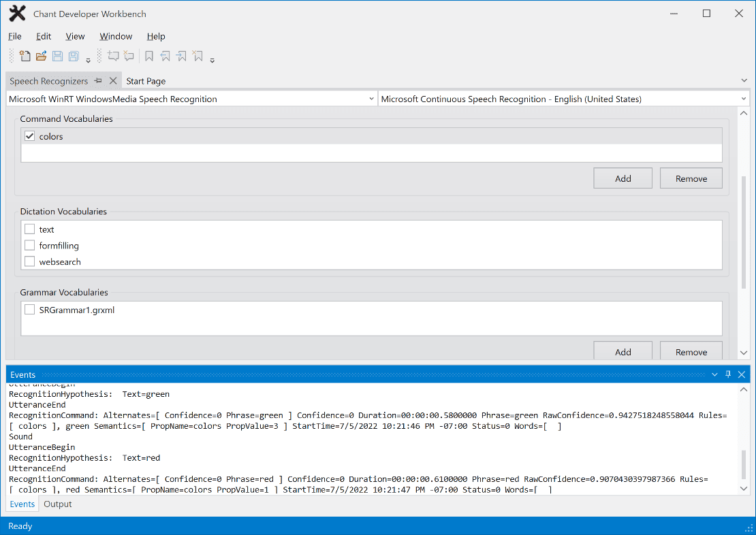756x535 pixels.
Task: Open the View menu
Action: click(x=75, y=36)
